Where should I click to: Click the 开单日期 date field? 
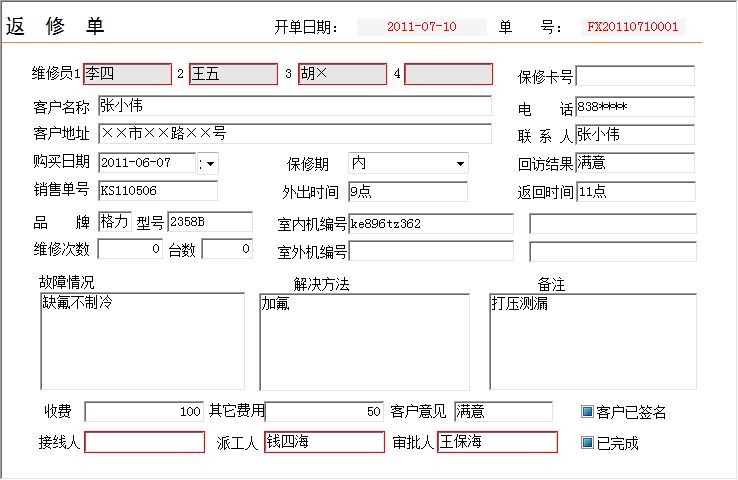point(421,27)
